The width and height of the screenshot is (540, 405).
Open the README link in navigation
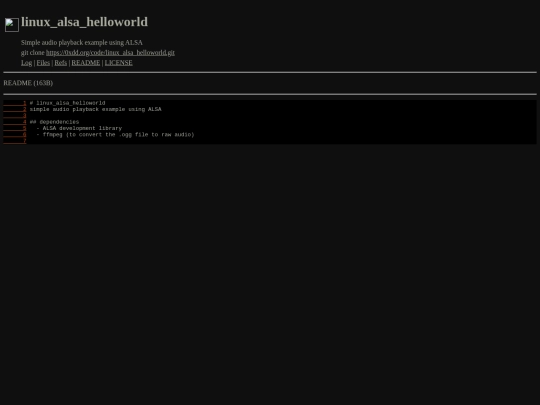pos(86,63)
